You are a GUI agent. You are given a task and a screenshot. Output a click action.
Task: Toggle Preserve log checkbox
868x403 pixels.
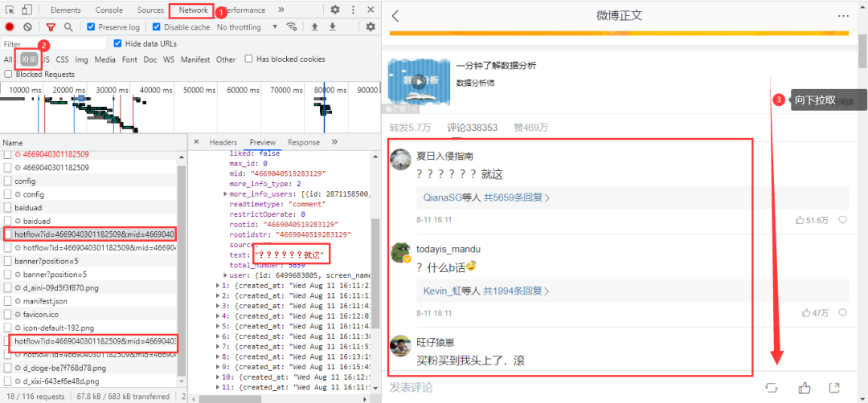point(92,26)
